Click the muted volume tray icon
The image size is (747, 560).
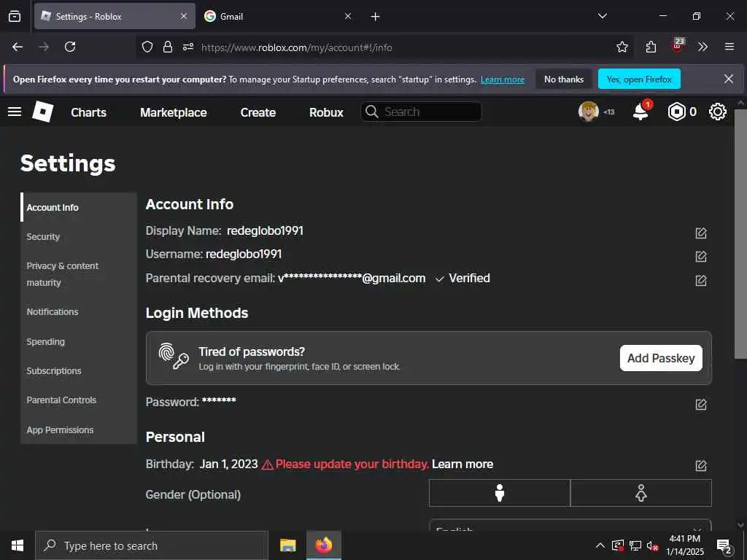[653, 545]
